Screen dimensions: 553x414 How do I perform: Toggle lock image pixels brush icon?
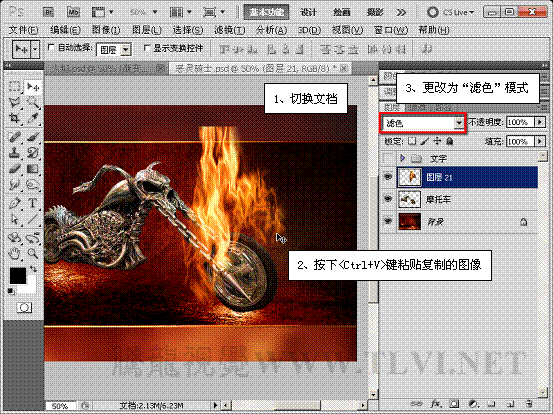(425, 141)
